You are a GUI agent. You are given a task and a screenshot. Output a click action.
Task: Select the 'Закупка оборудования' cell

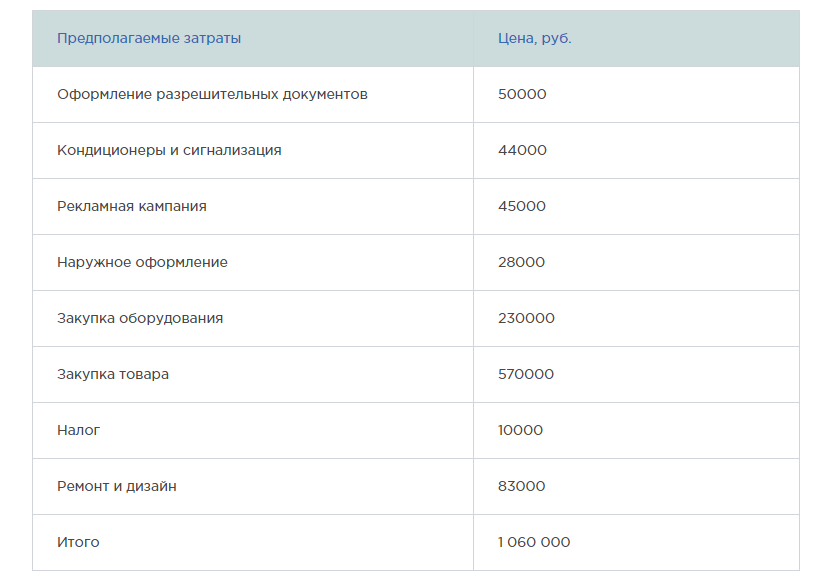tap(140, 318)
